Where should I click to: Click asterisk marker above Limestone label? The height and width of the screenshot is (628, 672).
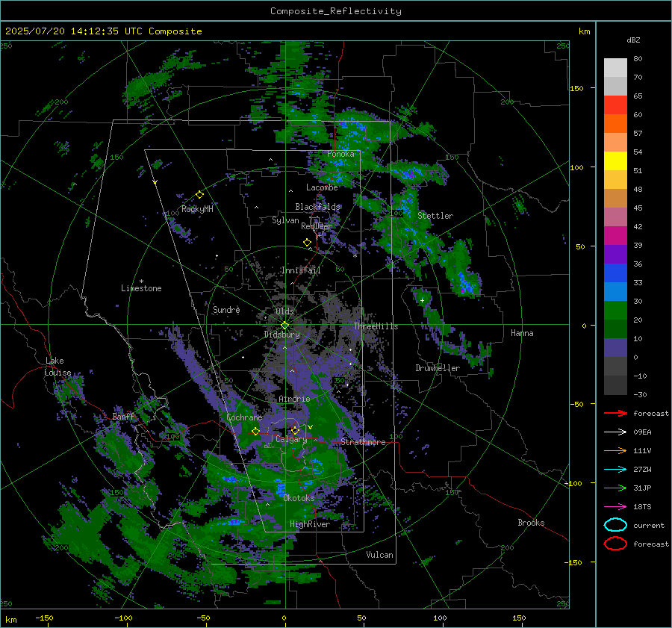(141, 282)
